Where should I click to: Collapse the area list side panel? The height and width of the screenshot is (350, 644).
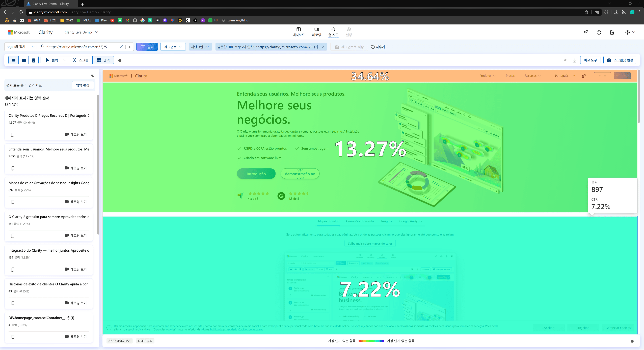pyautogui.click(x=92, y=75)
